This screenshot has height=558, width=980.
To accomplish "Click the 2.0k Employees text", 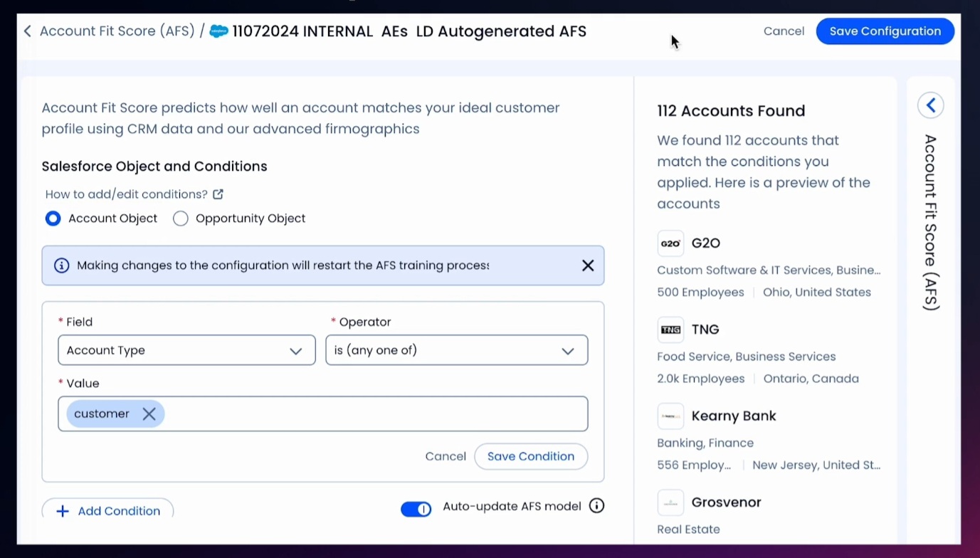I will click(x=701, y=379).
